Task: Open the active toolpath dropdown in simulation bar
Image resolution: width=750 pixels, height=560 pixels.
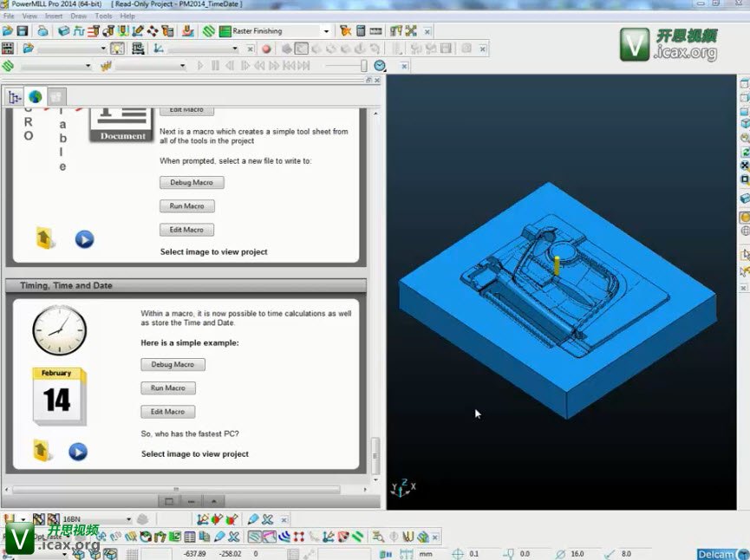Action: click(88, 66)
